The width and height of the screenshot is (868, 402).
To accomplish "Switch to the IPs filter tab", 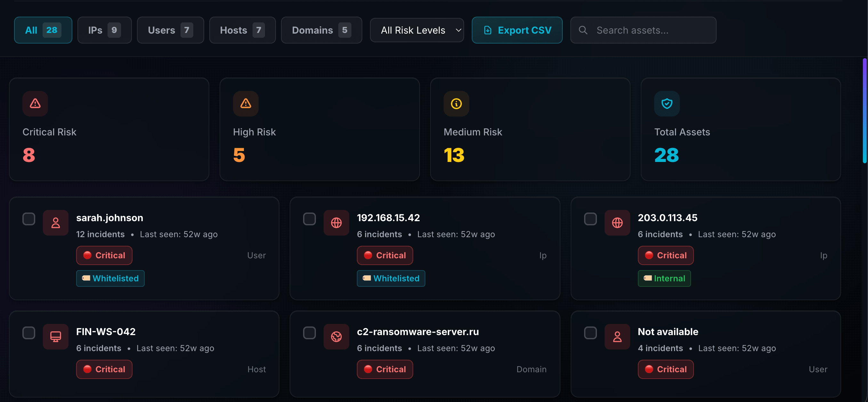I will point(104,30).
